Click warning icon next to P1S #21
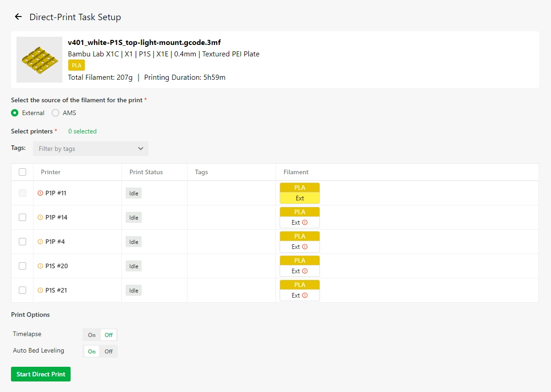This screenshot has width=551, height=392. [40, 290]
